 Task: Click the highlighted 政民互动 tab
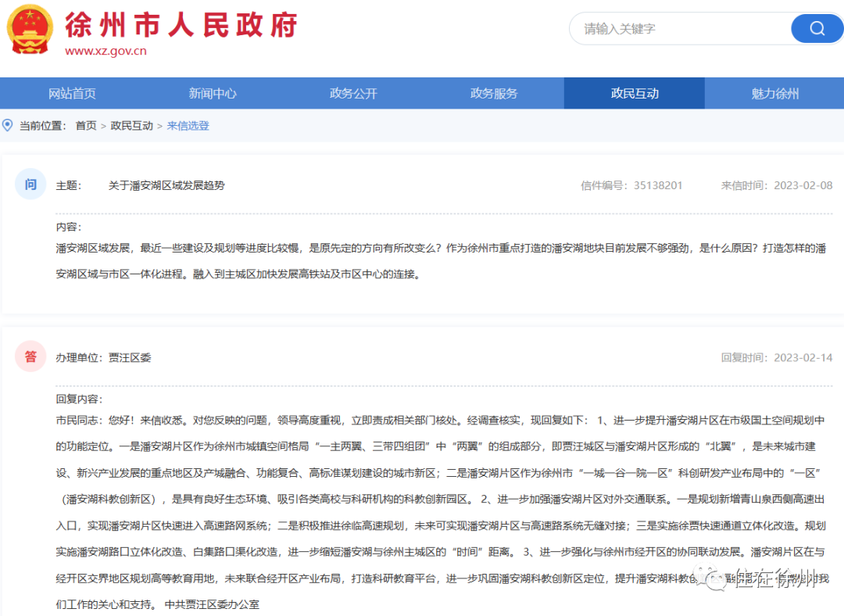click(x=633, y=92)
